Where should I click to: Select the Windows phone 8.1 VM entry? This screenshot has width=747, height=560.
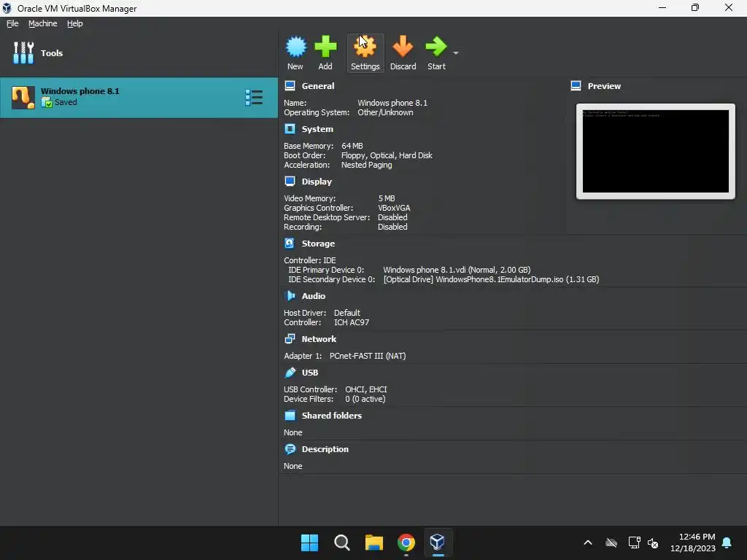139,97
